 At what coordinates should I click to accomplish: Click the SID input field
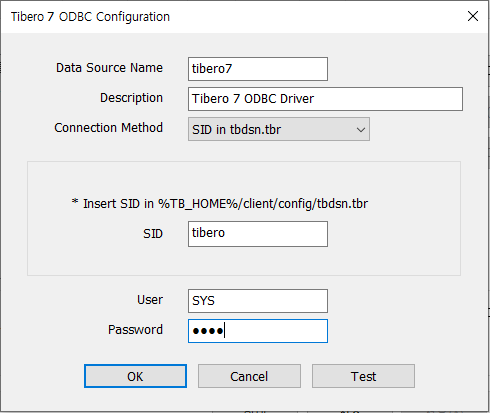point(258,234)
